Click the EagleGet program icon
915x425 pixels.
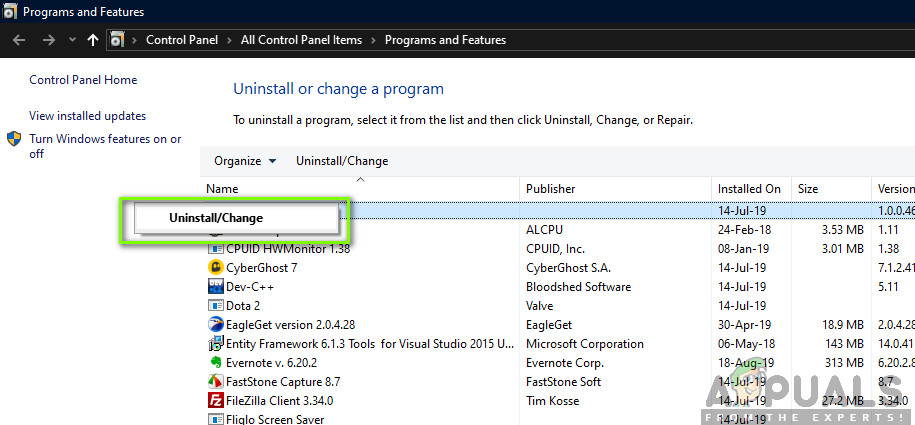(215, 325)
